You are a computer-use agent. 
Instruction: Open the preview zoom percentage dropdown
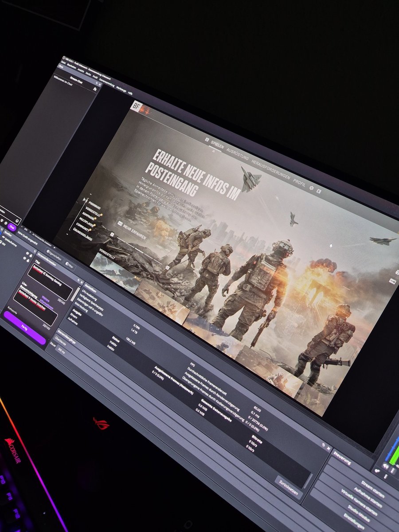26,230
